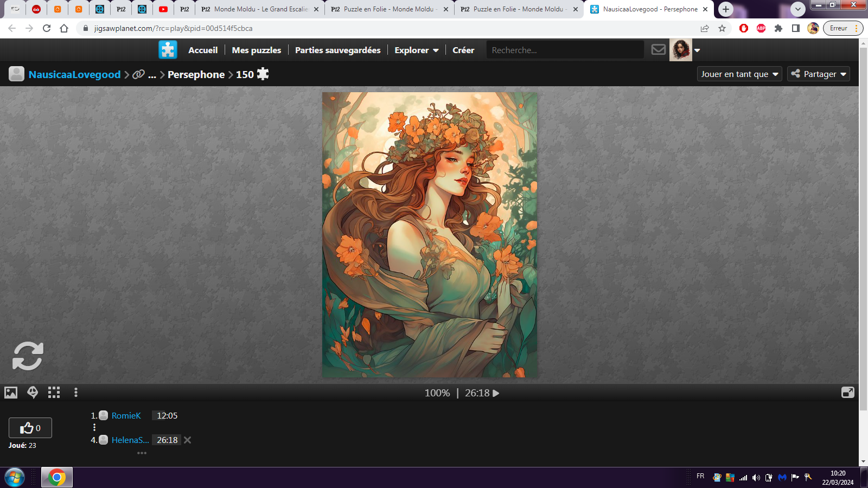Viewport: 868px width, 488px height.
Task: Click the network signal tray icon
Action: click(743, 478)
